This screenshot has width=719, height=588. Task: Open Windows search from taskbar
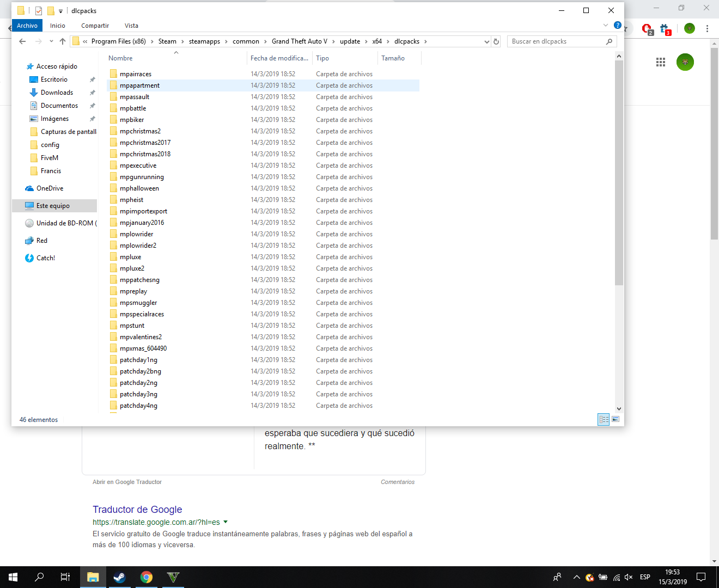[x=39, y=577]
